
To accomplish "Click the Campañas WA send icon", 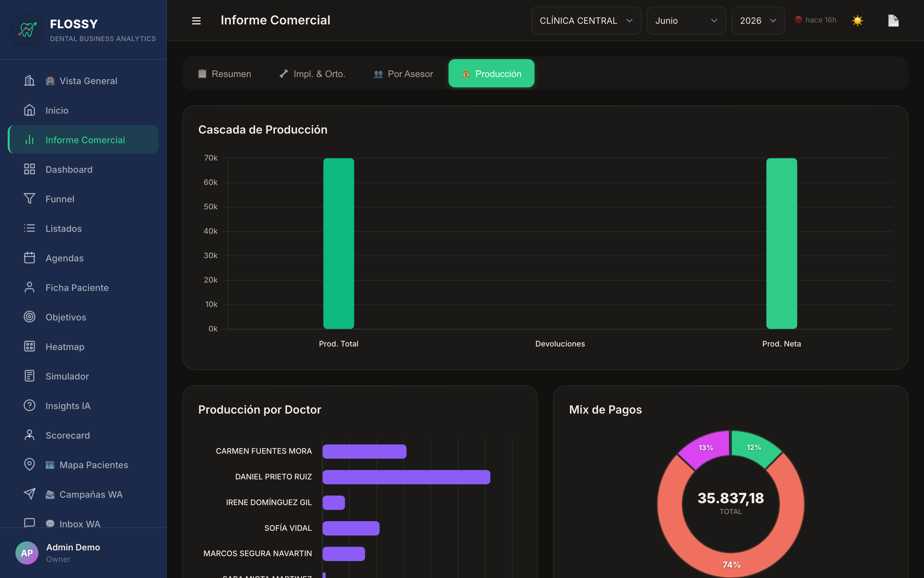I will click(30, 494).
